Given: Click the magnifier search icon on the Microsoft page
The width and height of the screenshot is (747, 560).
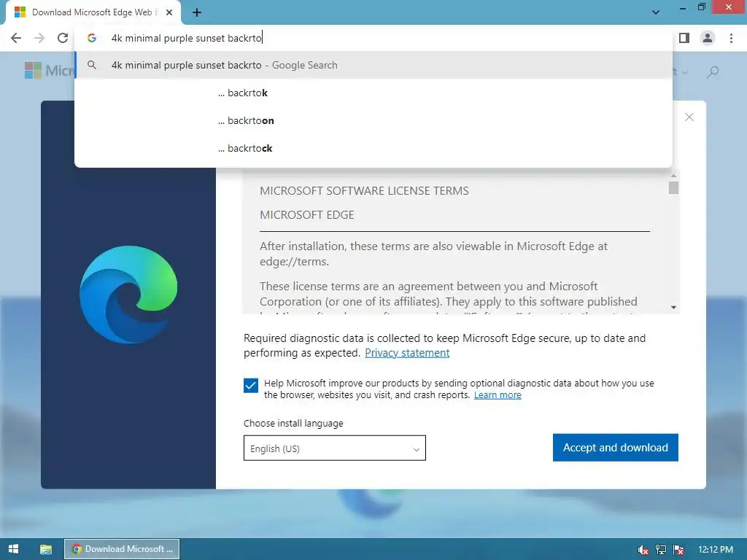Looking at the screenshot, I should coord(713,72).
